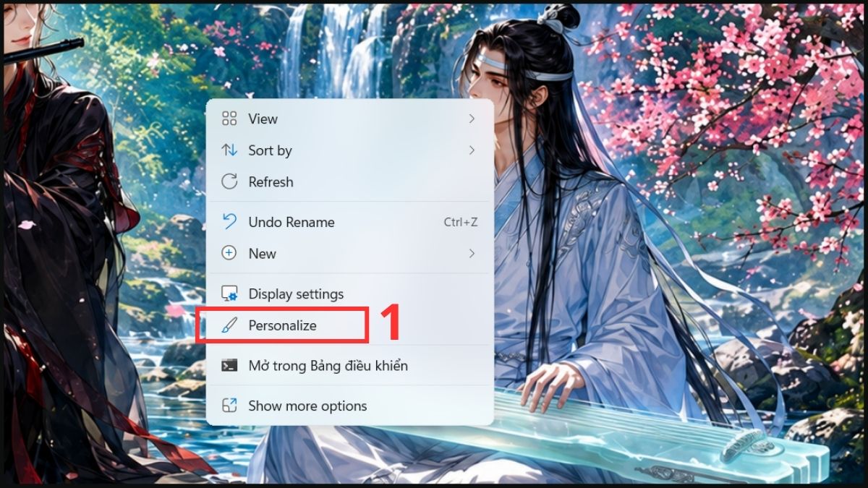The width and height of the screenshot is (868, 488).
Task: Click the Sort by arrows icon
Action: (229, 150)
